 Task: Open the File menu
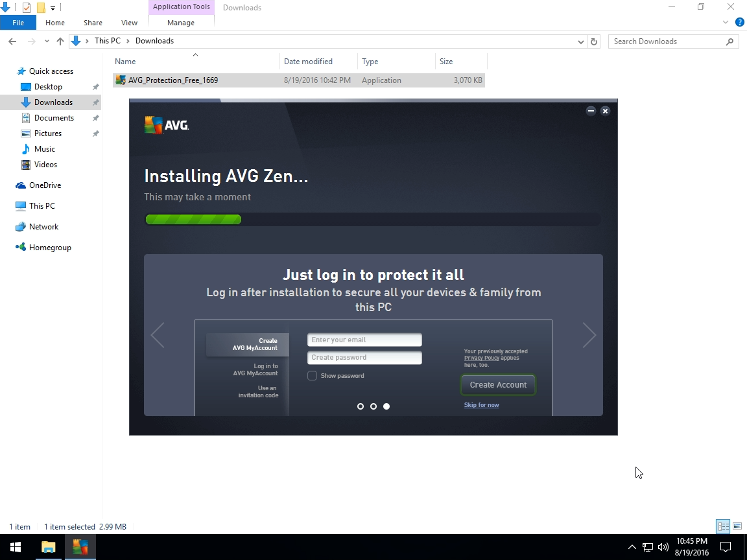18,23
